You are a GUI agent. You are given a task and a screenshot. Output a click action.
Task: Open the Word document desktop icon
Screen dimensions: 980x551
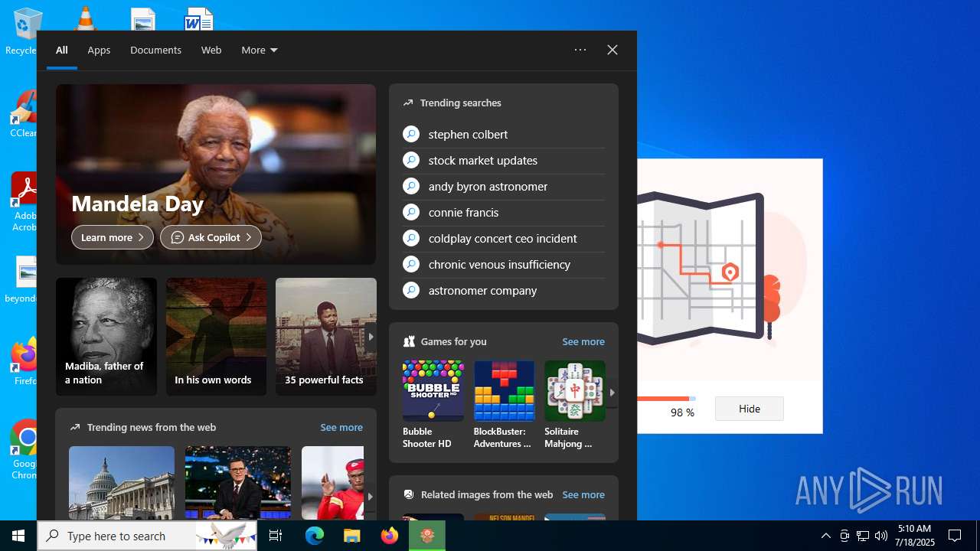point(199,20)
